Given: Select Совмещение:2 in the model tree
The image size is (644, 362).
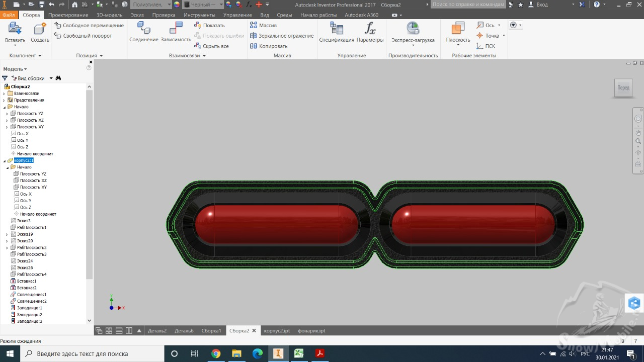Looking at the screenshot, I should pyautogui.click(x=28, y=301).
